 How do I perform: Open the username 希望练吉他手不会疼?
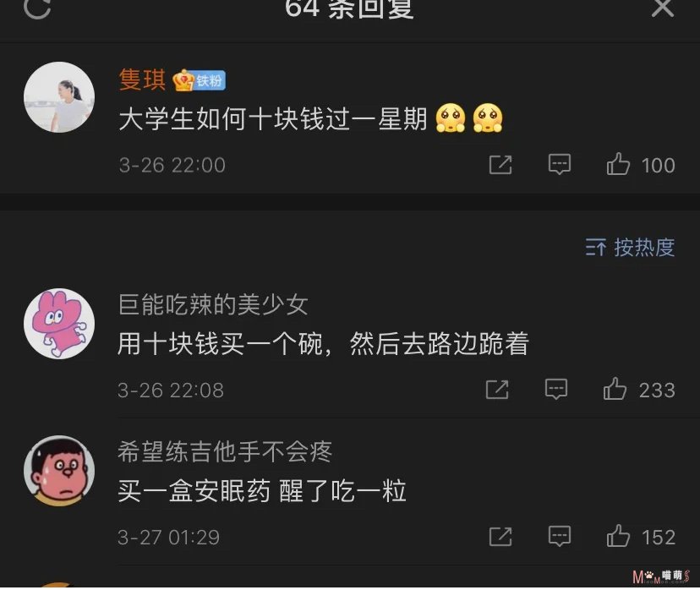[x=225, y=451]
